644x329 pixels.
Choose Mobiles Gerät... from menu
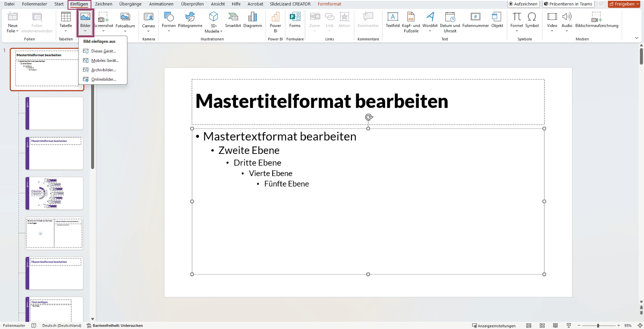click(x=103, y=60)
